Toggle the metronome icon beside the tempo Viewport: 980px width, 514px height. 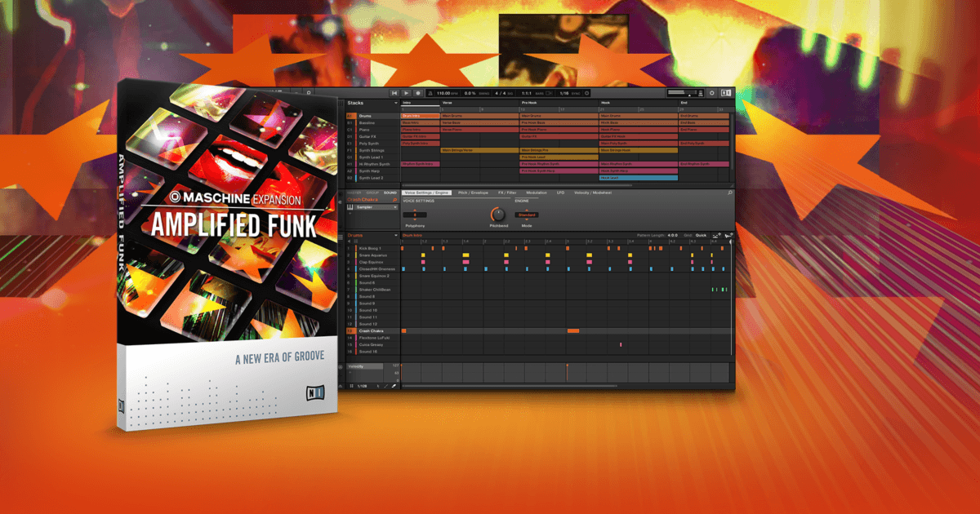coord(430,94)
